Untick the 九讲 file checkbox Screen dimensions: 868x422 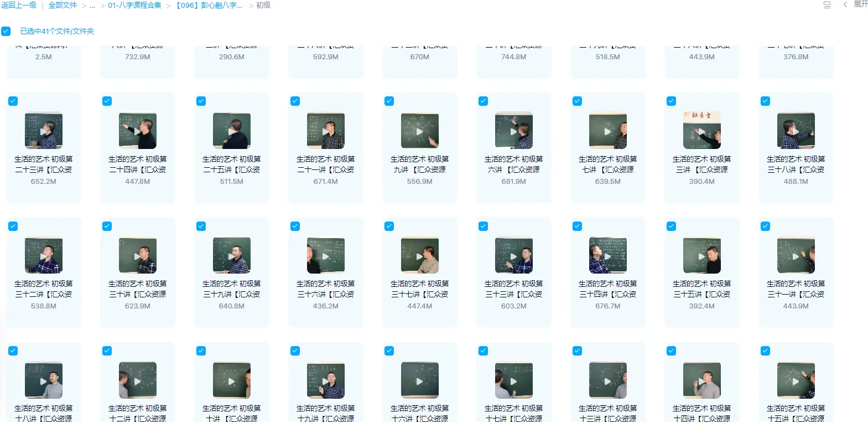389,101
